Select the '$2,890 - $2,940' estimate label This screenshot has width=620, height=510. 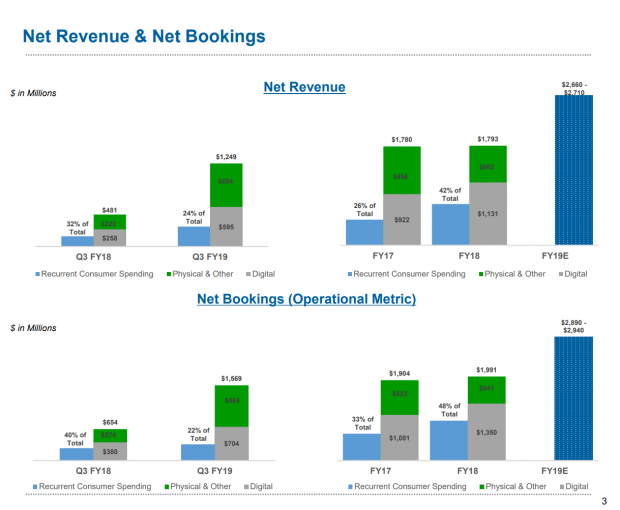click(x=574, y=326)
